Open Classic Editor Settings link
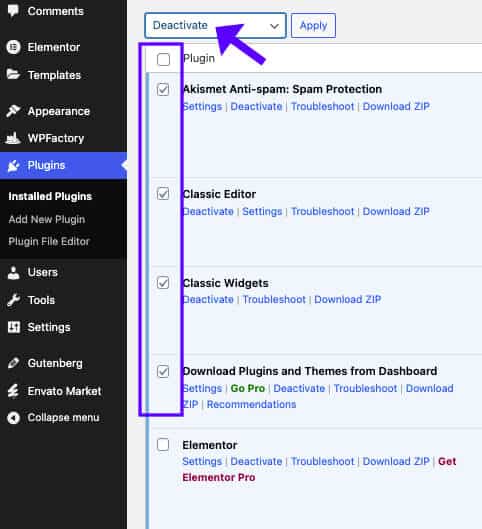Screen dimensions: 482x529 tap(262, 212)
